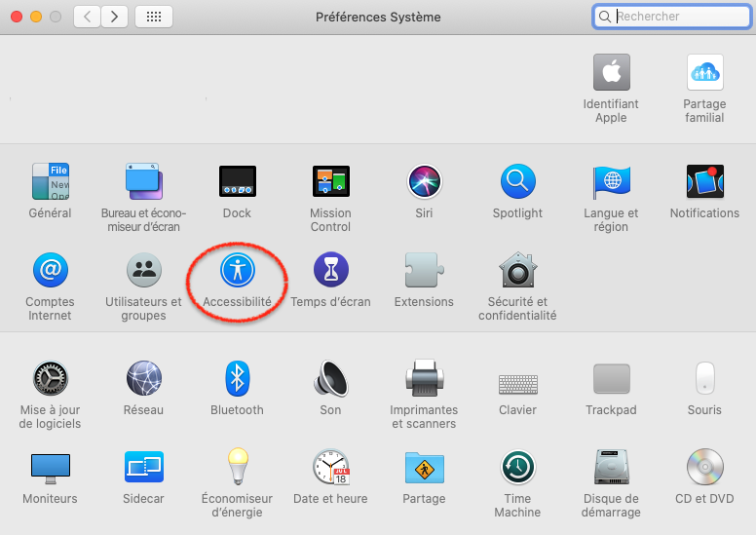Image resolution: width=756 pixels, height=535 pixels.
Task: Minimize the window with yellow button
Action: (36, 17)
